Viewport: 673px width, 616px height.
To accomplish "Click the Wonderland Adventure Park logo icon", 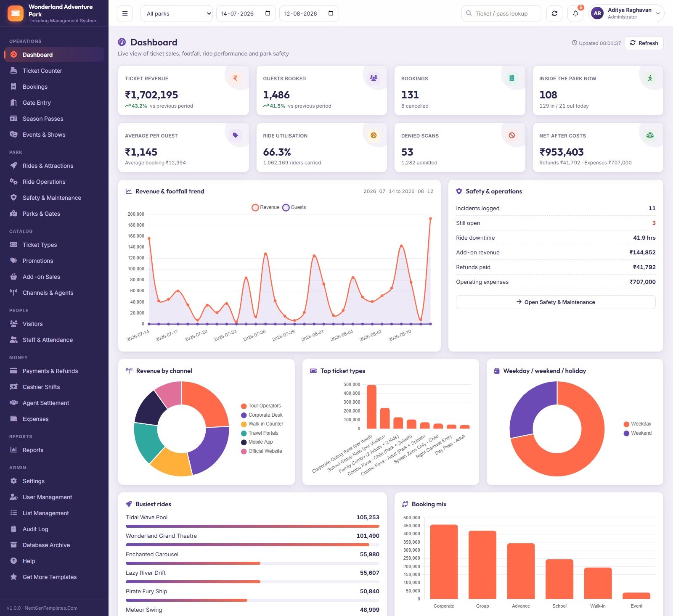I will pyautogui.click(x=16, y=13).
